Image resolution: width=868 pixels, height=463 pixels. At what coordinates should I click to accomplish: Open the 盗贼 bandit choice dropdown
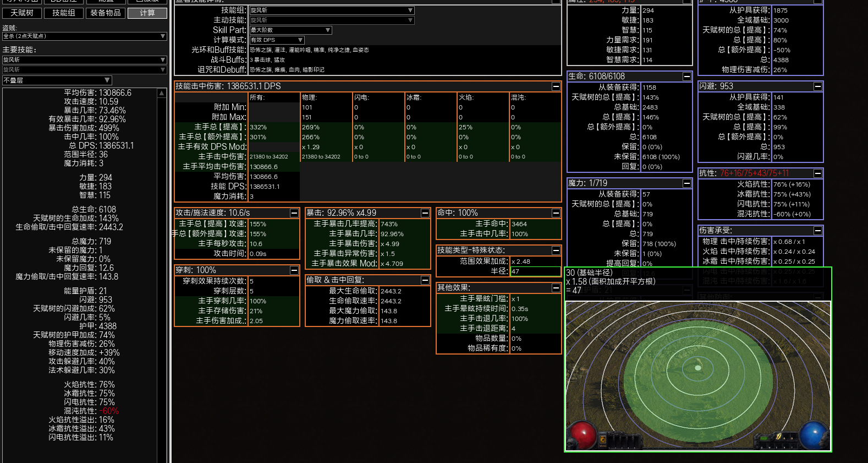[84, 36]
